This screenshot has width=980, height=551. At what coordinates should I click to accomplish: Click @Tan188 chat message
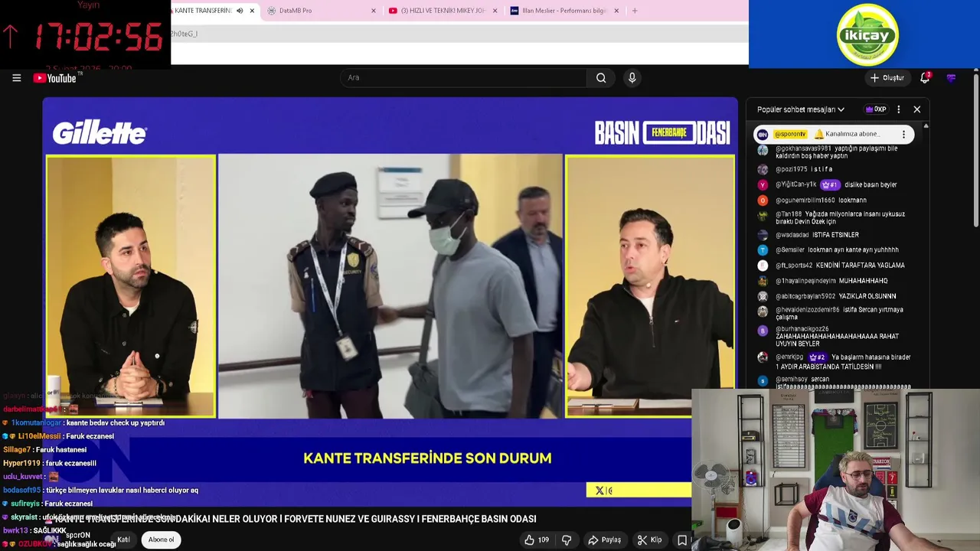pos(831,217)
